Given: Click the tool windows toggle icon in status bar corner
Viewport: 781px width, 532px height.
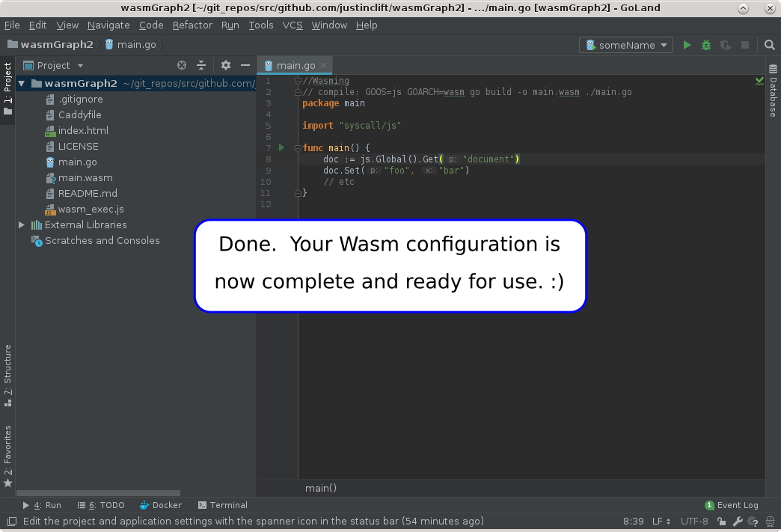Looking at the screenshot, I should [12, 521].
